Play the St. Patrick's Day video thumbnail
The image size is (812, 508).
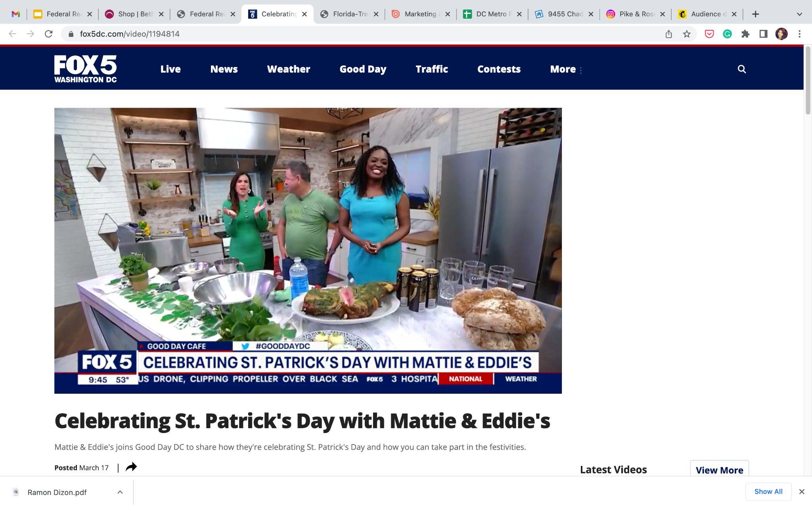coord(308,250)
